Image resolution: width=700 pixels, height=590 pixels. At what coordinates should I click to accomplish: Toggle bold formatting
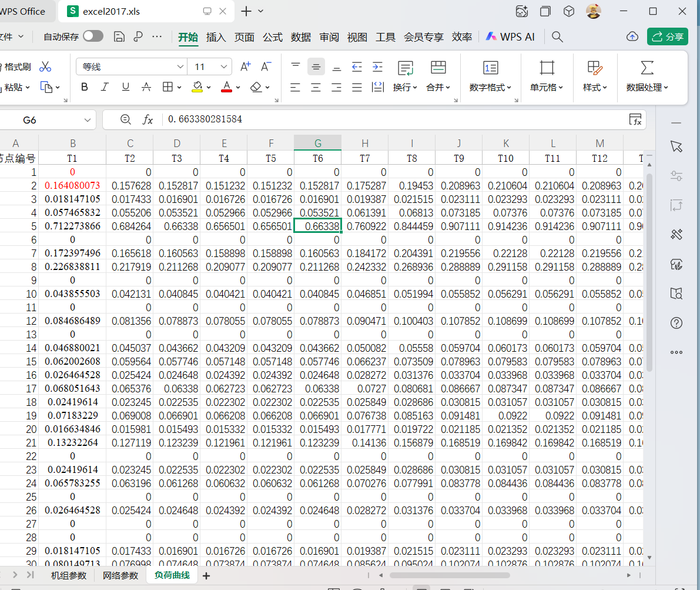84,87
